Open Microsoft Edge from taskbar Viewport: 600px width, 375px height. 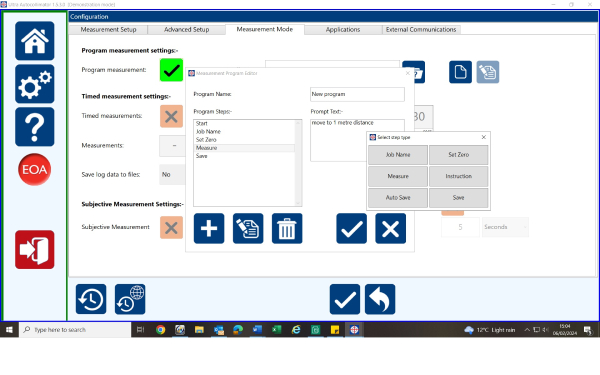[x=238, y=329]
